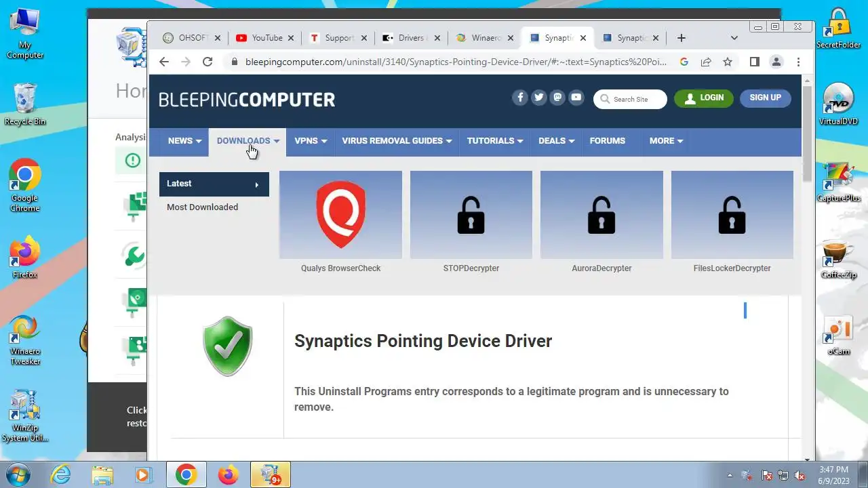Select Latest downloads submenu
The image size is (868, 488).
[214, 184]
